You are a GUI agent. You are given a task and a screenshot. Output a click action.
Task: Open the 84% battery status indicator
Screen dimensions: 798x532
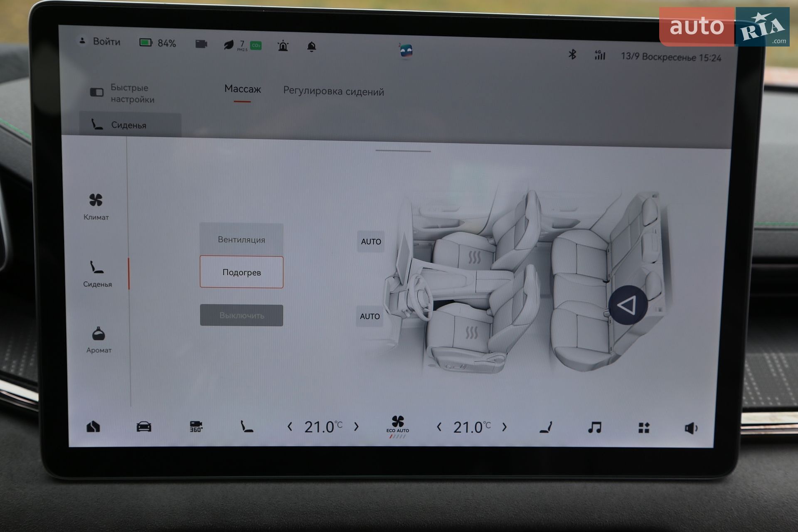[x=158, y=43]
